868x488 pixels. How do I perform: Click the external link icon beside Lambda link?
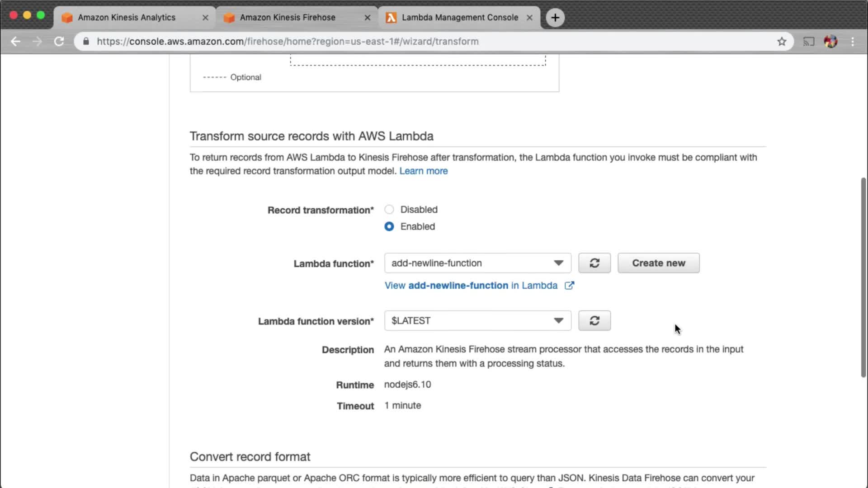(569, 286)
